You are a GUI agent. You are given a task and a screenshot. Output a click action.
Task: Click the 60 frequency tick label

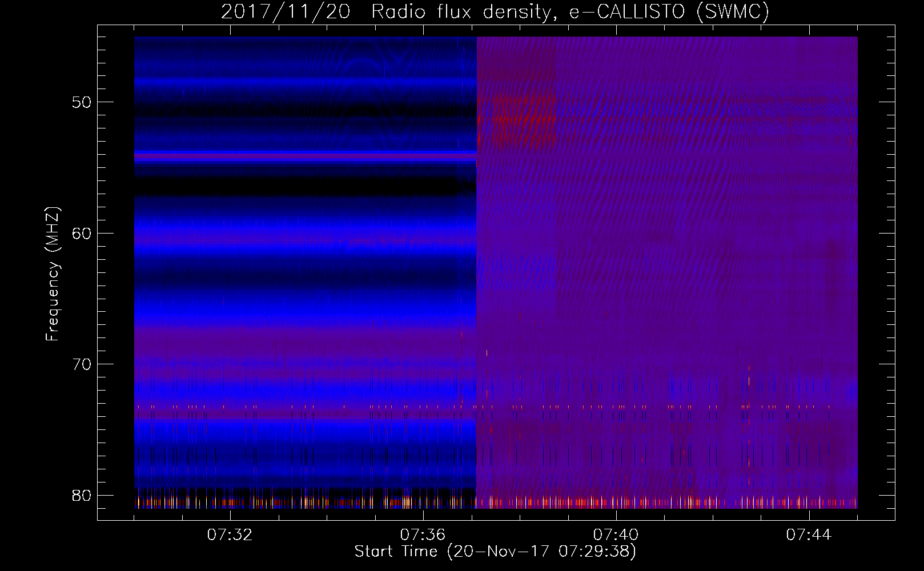click(x=82, y=234)
